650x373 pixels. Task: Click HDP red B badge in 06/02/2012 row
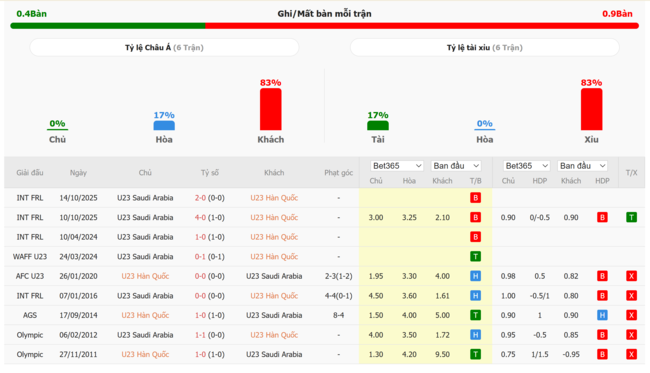602,335
